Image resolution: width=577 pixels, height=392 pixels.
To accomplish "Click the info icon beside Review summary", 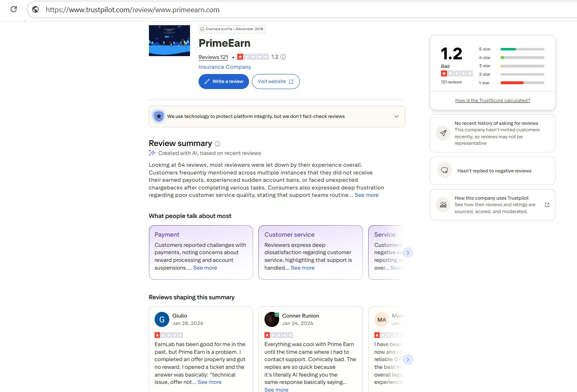I will tap(218, 144).
